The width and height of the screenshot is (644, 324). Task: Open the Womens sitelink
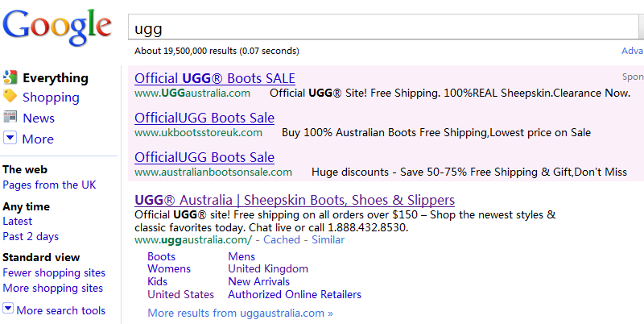coord(169,269)
